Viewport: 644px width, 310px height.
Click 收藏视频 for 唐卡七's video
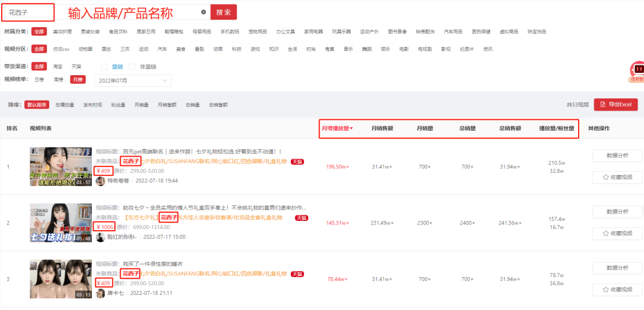(x=617, y=289)
